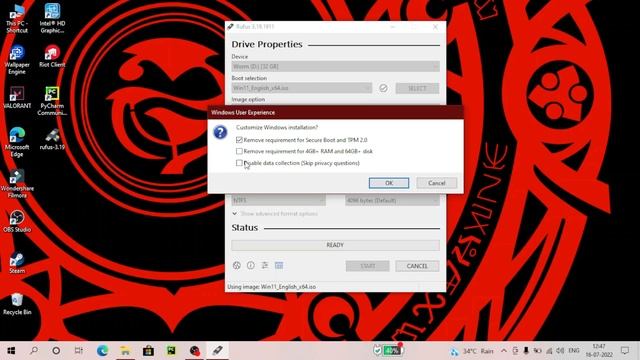
Task: Click START button in Rufus
Action: coord(367,266)
